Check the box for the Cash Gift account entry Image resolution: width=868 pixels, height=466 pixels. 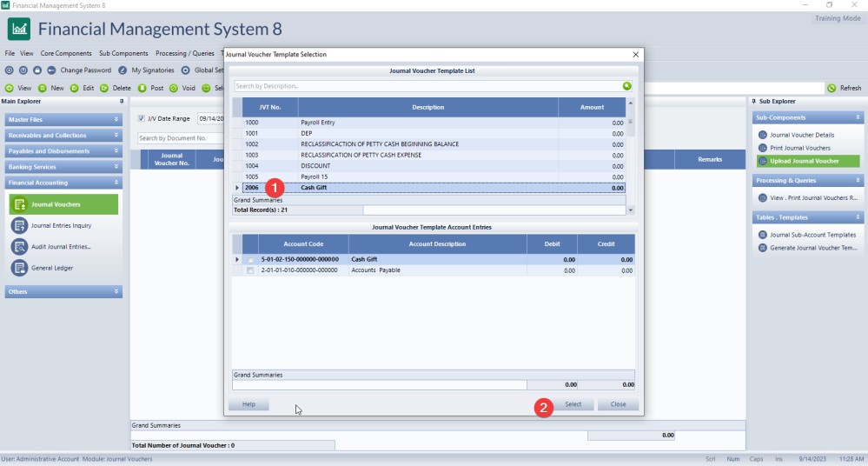pos(250,259)
